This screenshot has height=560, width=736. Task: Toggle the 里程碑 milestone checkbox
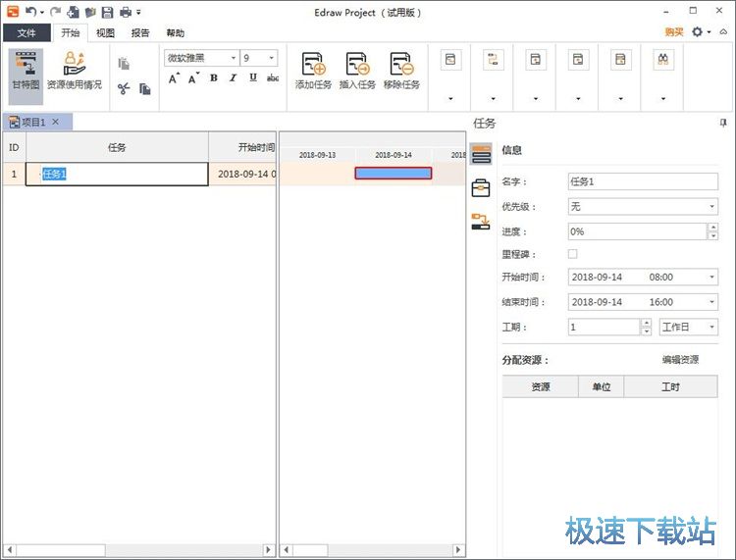573,254
